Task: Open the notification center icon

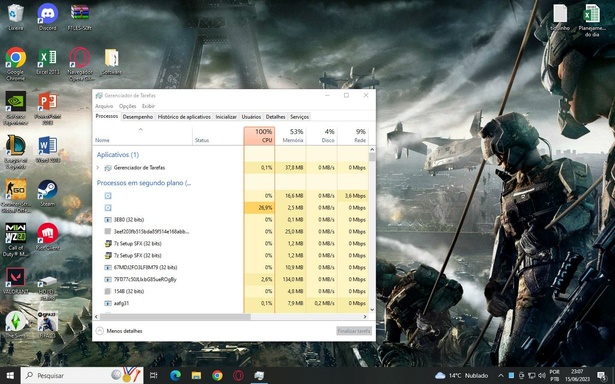Action: [601, 375]
